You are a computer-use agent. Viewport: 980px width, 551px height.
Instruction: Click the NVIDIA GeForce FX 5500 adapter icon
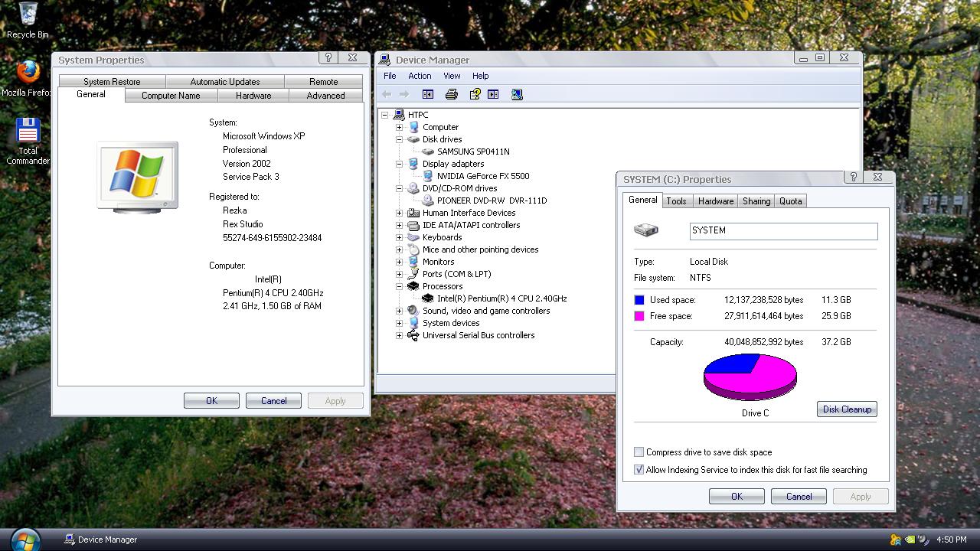(x=428, y=176)
